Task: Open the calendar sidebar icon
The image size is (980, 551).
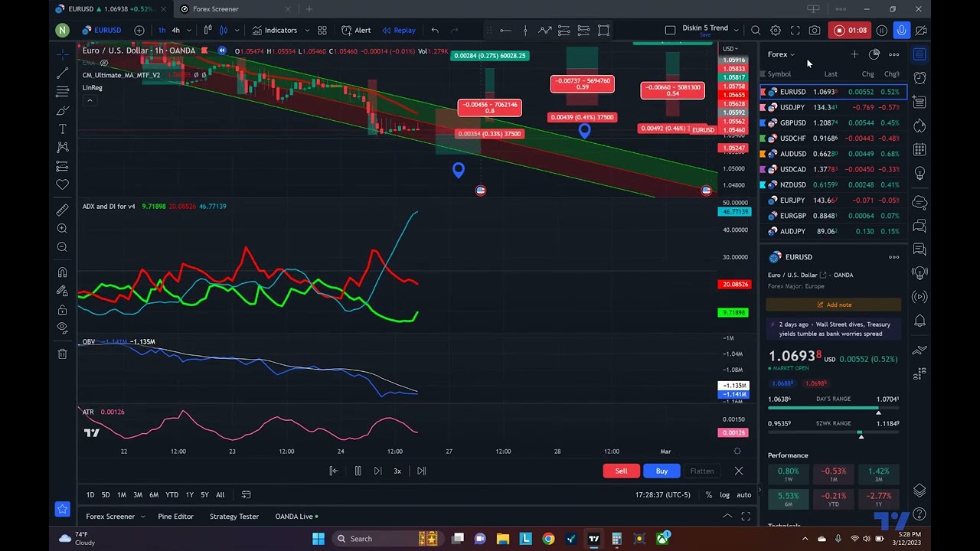Action: pyautogui.click(x=920, y=149)
